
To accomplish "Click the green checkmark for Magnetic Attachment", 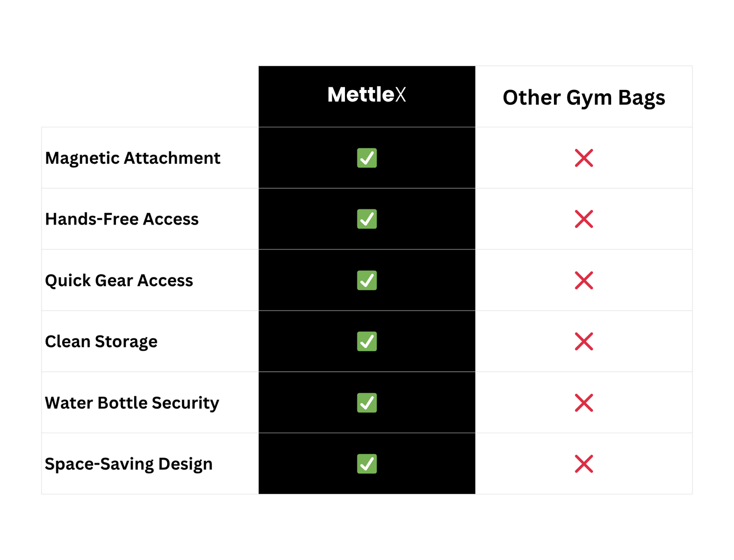I will click(x=367, y=158).
